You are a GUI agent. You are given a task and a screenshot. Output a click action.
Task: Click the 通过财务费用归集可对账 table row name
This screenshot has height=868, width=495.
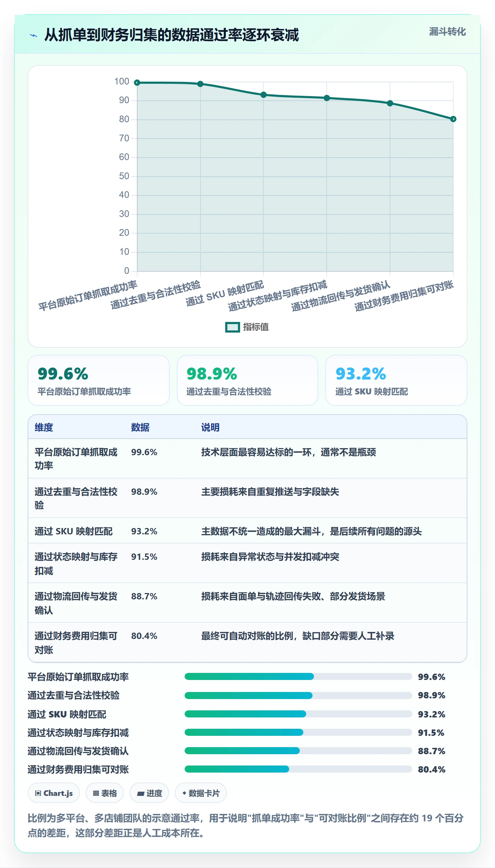click(x=76, y=643)
